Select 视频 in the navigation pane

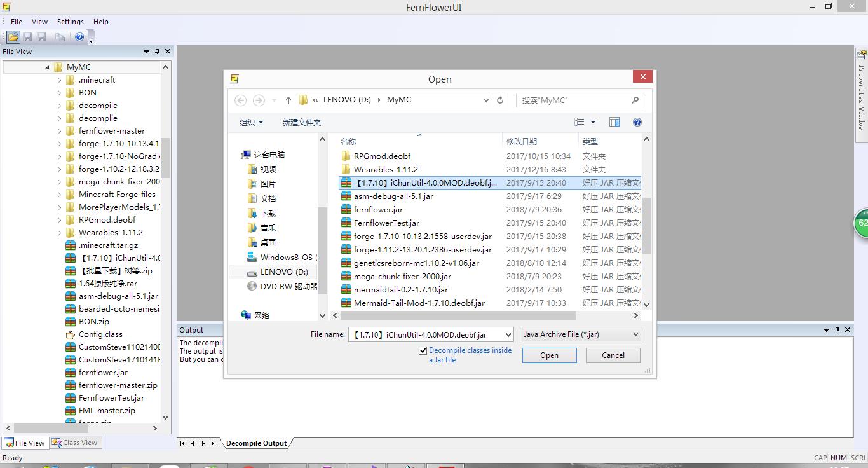[x=268, y=169]
